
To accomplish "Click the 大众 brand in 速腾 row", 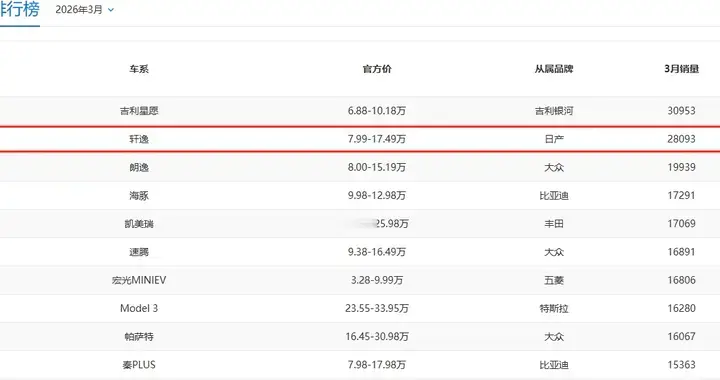I will pyautogui.click(x=554, y=252).
